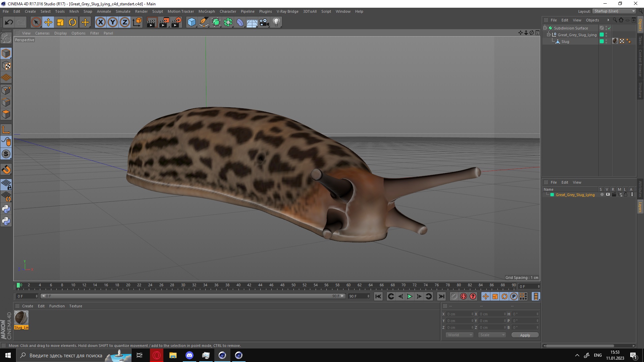Open the File menu in main menu bar
The height and width of the screenshot is (362, 644).
(6, 11)
